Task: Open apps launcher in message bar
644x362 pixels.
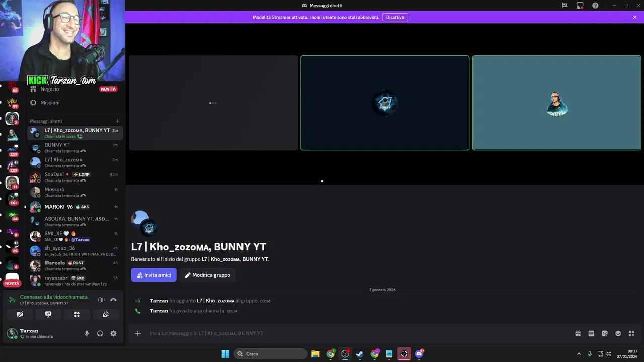Action: (631, 333)
